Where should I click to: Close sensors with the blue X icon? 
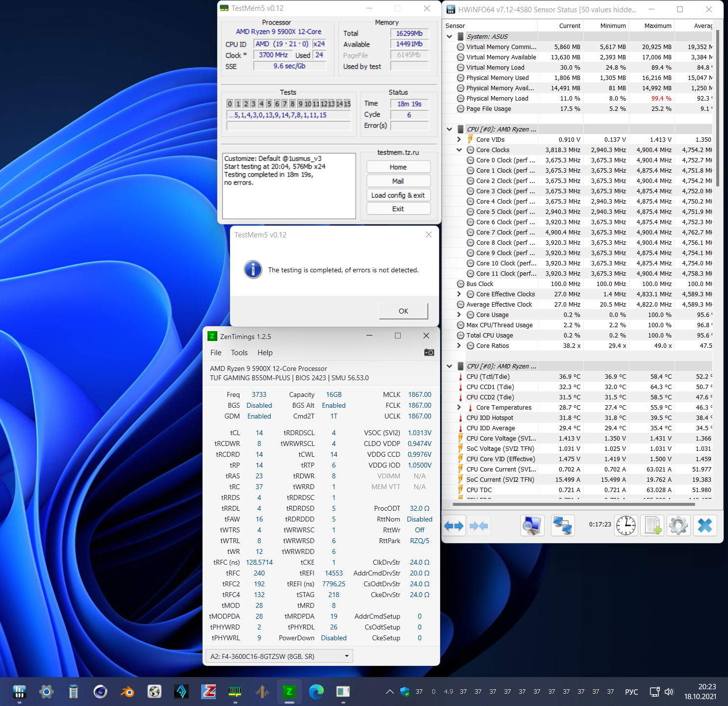click(705, 526)
